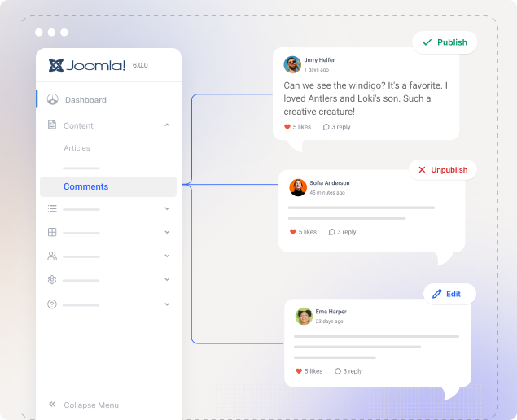Click '3 reply' on Ema Harper's comment
The image size is (517, 420).
353,371
